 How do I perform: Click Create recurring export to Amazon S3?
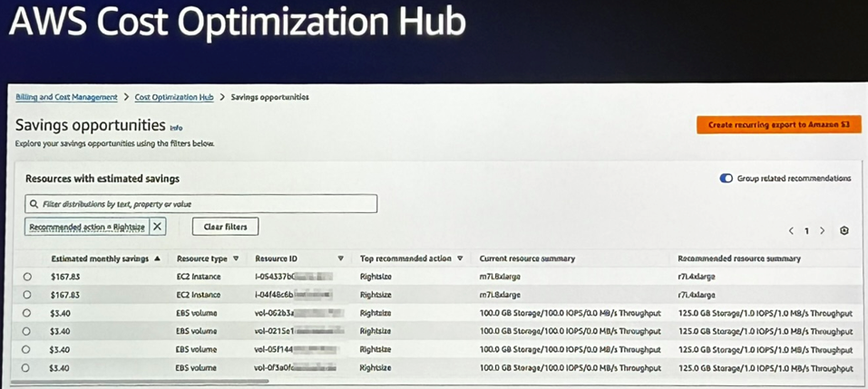point(778,125)
